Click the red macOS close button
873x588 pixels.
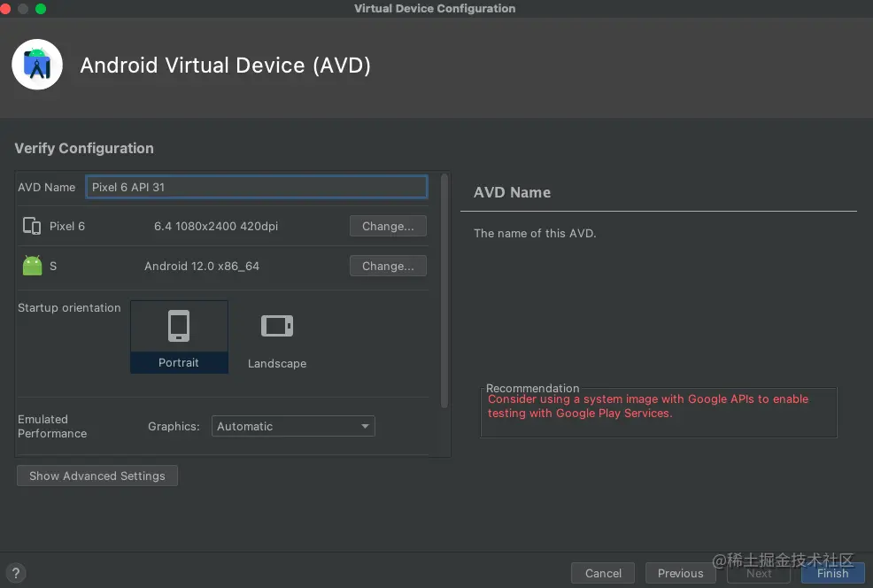(5, 8)
